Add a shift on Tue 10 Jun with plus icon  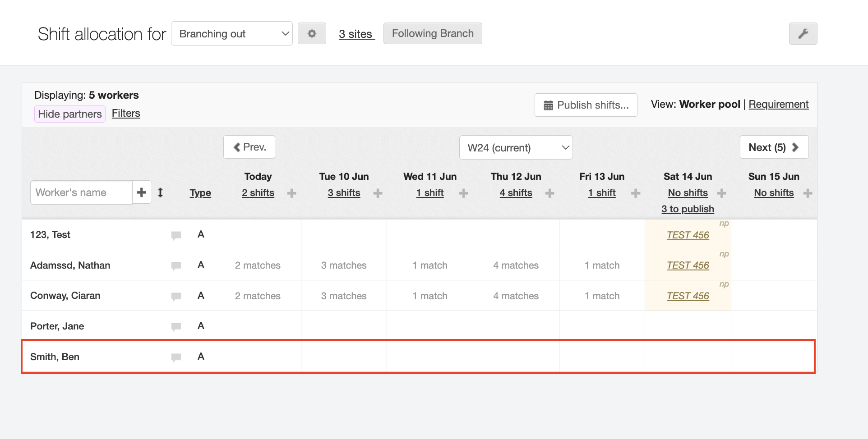pos(378,193)
